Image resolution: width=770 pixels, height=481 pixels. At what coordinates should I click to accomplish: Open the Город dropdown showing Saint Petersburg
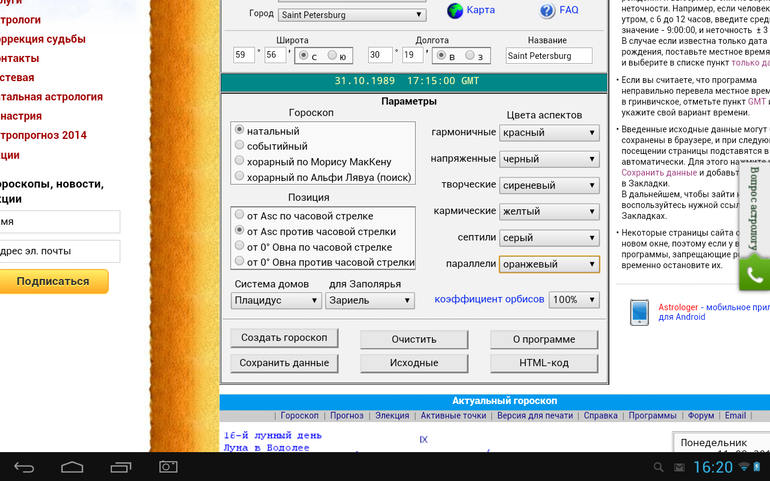tap(351, 15)
